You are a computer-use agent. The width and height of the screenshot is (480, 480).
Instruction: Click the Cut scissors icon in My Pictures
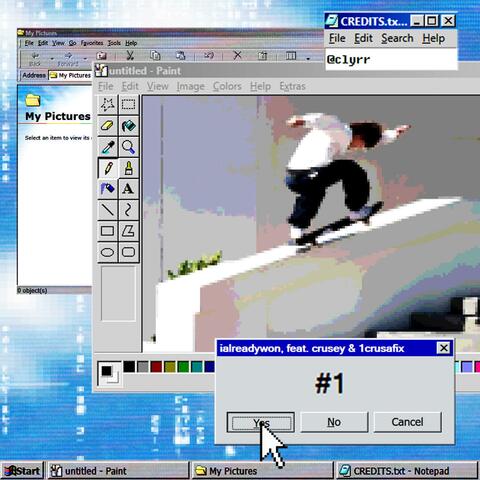click(130, 55)
